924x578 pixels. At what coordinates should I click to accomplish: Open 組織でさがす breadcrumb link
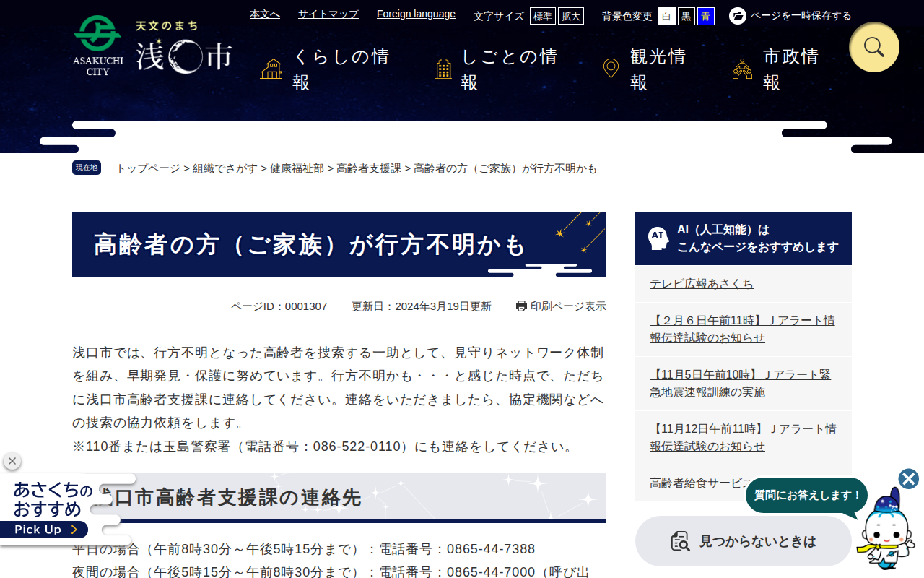click(225, 168)
